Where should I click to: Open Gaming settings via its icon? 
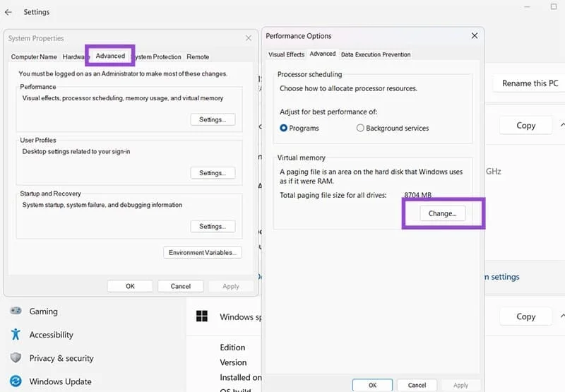[16, 311]
